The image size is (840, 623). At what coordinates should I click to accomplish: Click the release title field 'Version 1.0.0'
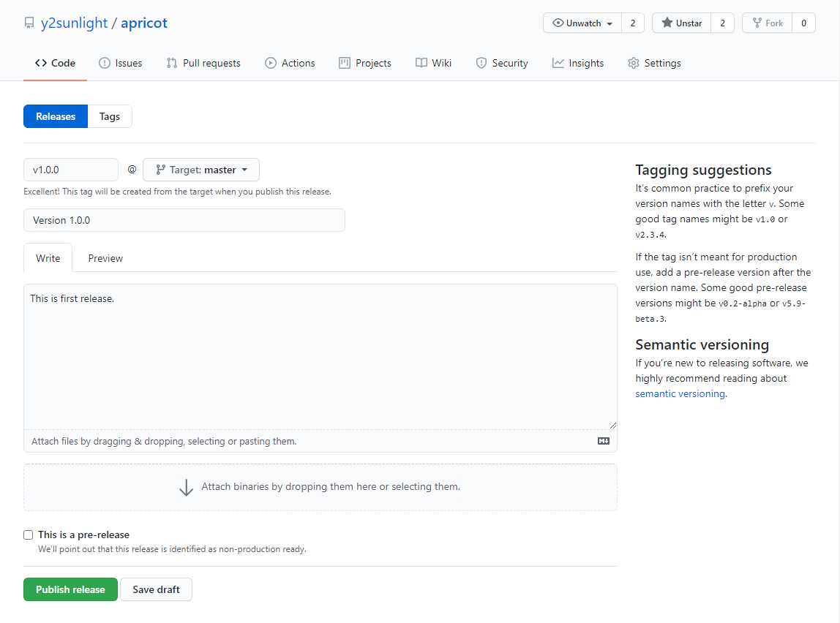coord(184,220)
